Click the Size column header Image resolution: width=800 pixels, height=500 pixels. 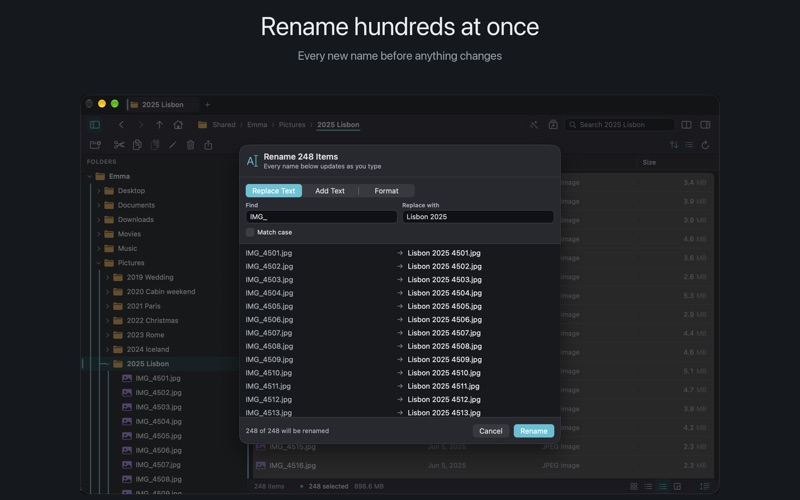pos(649,162)
